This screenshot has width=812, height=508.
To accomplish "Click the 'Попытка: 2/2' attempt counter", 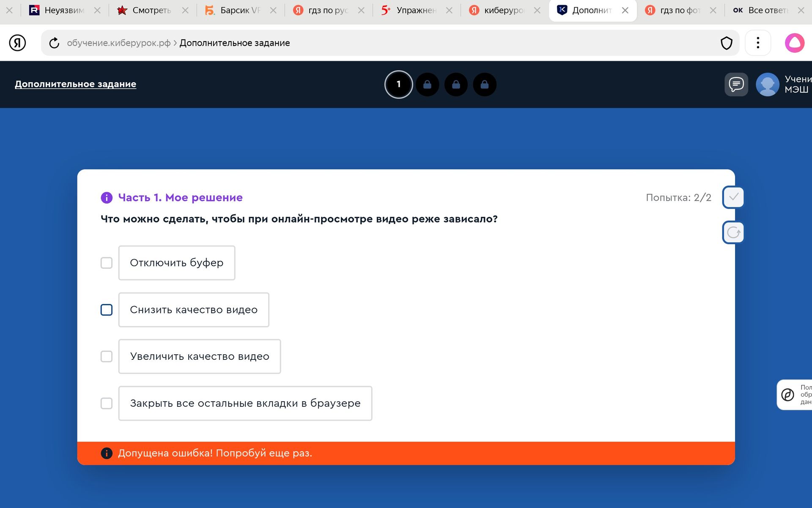I will tap(678, 198).
